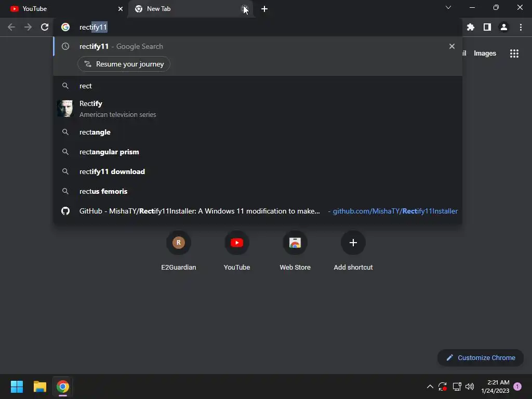The image size is (532, 399).
Task: Reload the page
Action: coord(45,27)
